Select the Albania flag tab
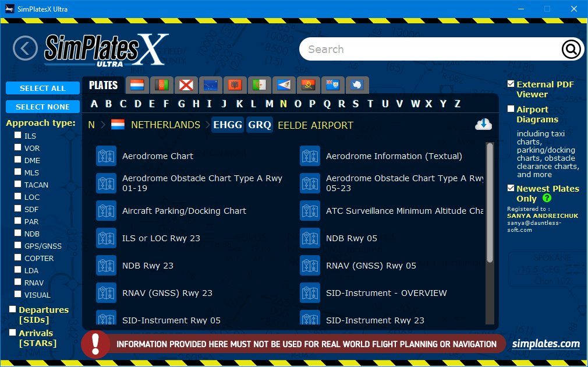 (x=235, y=85)
